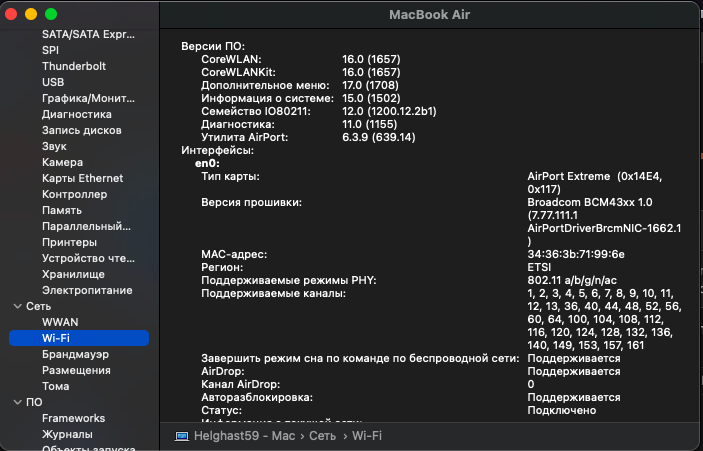The image size is (703, 451).
Task: Collapse the ПО section chevron
Action: pyautogui.click(x=17, y=402)
